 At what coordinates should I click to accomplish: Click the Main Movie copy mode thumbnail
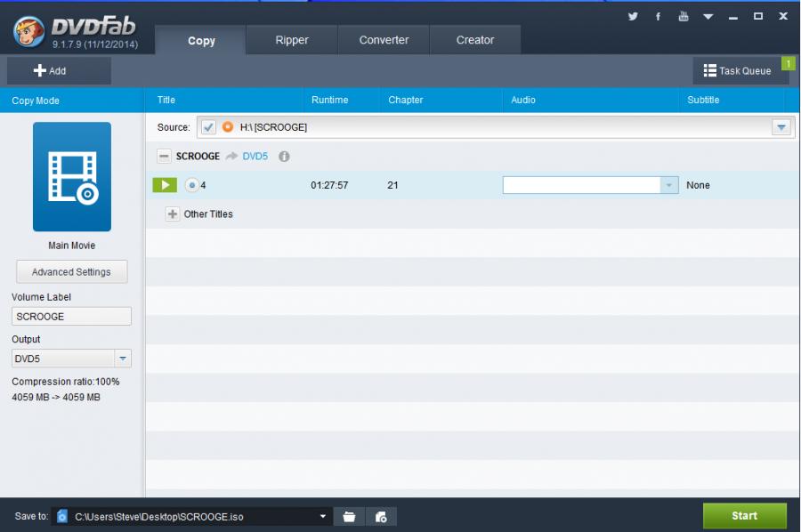click(x=72, y=176)
